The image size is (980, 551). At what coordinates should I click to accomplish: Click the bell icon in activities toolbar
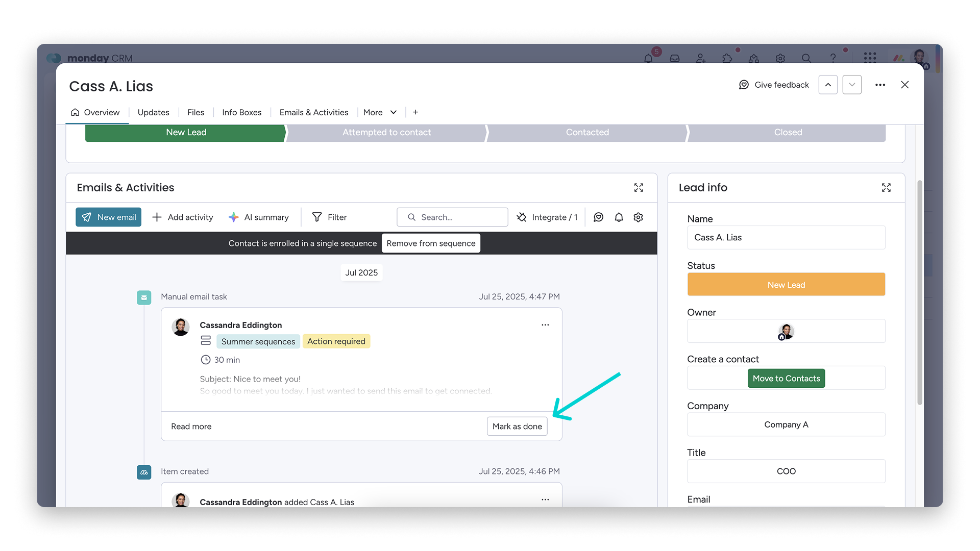(x=619, y=217)
